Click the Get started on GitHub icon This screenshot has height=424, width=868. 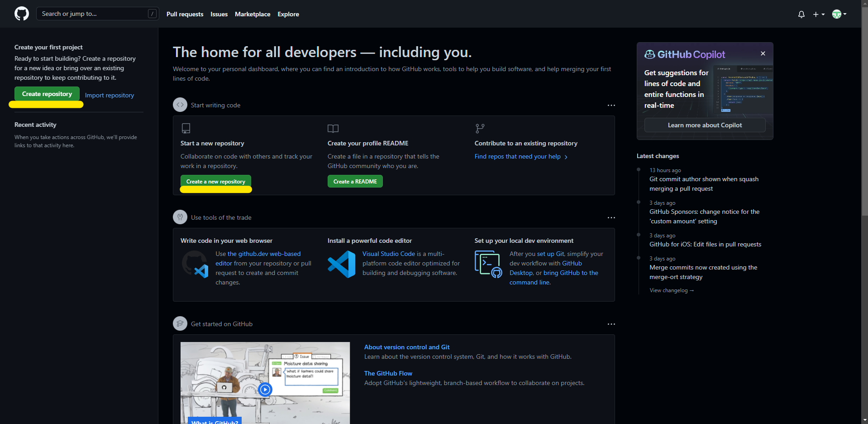click(180, 323)
